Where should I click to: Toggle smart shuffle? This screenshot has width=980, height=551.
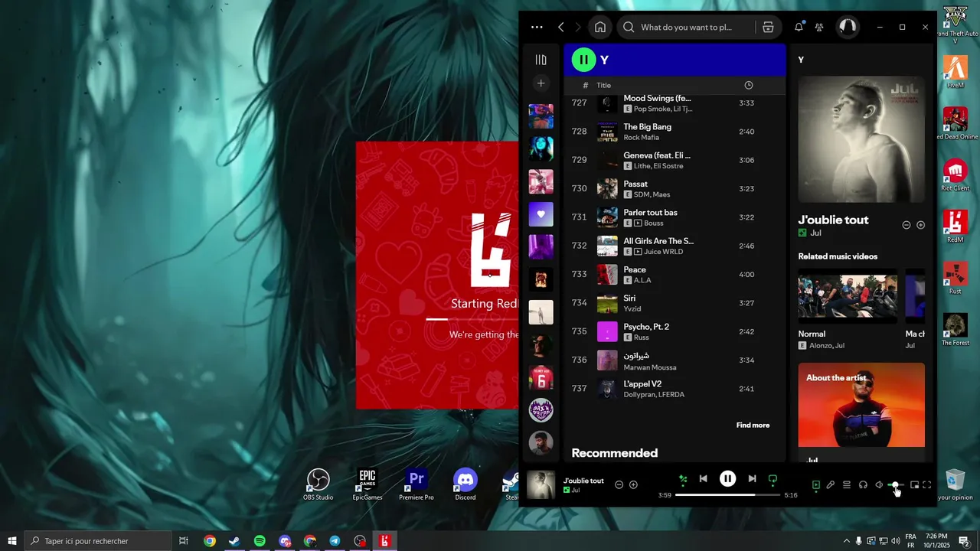pyautogui.click(x=683, y=479)
